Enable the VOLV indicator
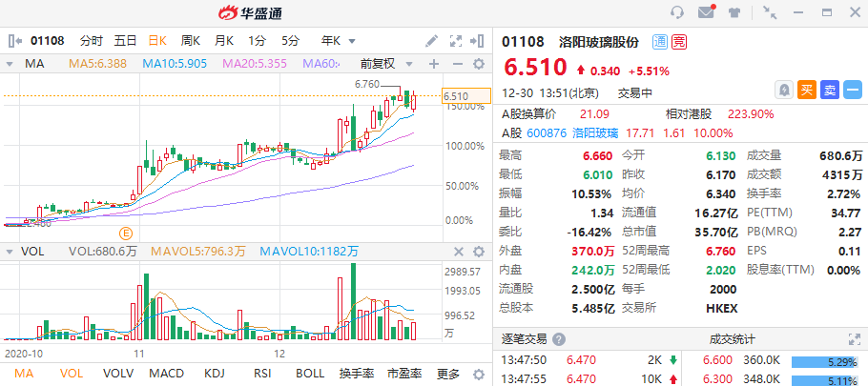The width and height of the screenshot is (868, 386). (x=118, y=374)
